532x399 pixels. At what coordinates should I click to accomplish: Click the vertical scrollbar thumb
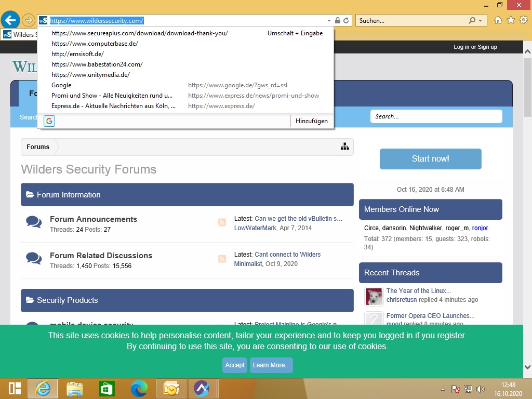click(x=527, y=87)
